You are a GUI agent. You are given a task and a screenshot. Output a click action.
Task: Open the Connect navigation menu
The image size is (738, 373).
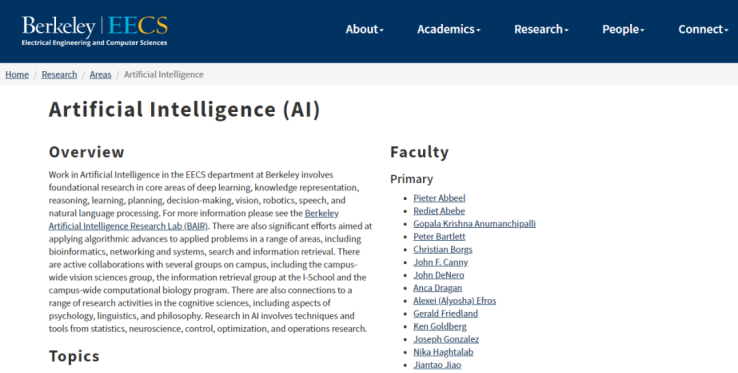click(x=703, y=29)
